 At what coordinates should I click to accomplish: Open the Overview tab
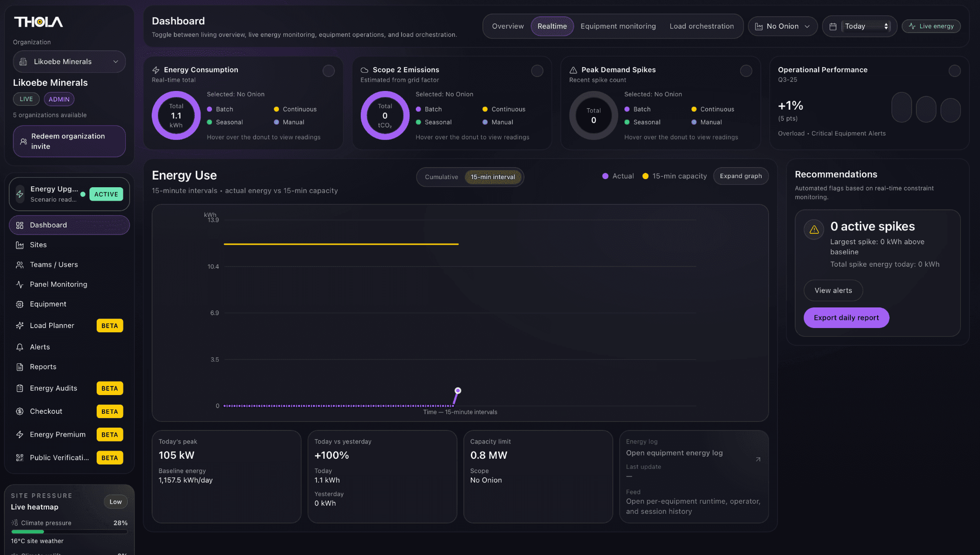coord(508,26)
